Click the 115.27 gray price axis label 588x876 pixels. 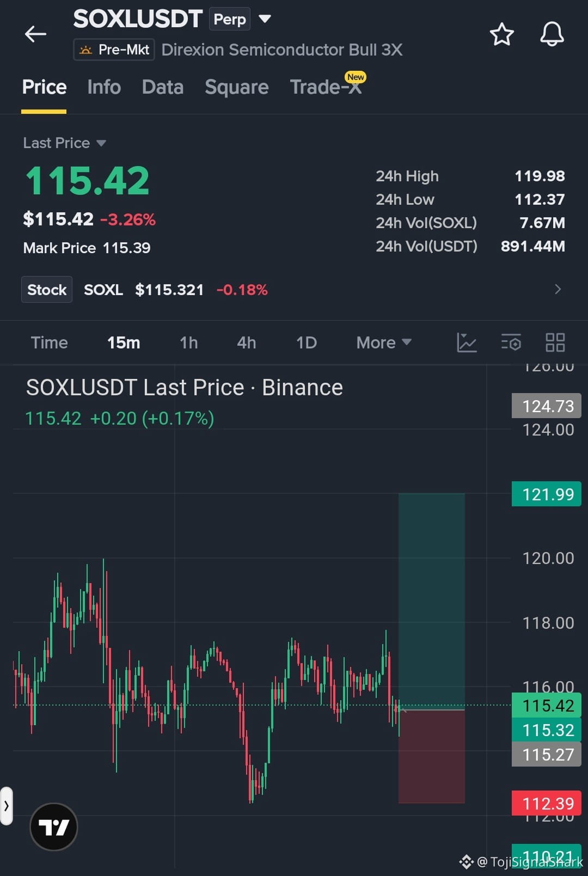point(547,755)
